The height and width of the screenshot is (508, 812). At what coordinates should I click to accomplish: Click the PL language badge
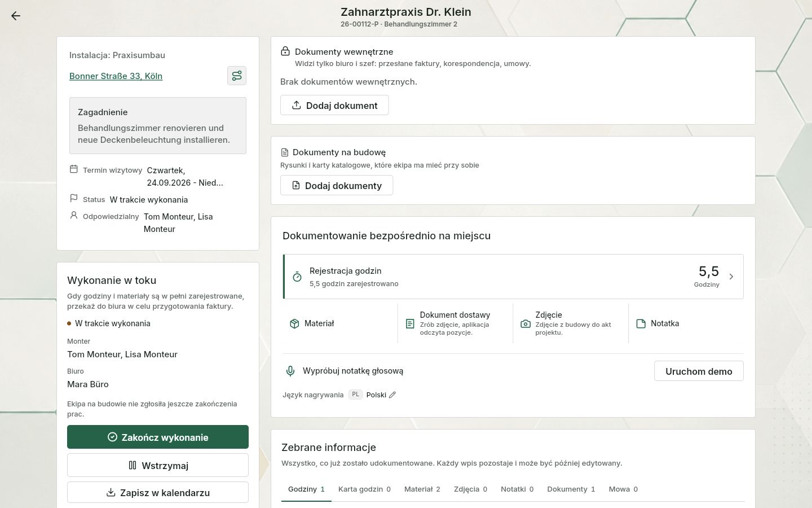click(355, 395)
